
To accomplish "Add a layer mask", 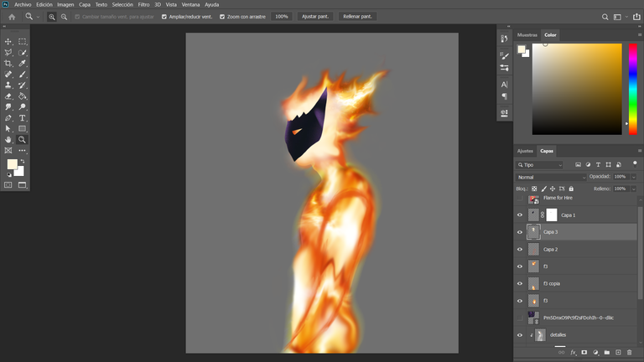I will point(584,352).
